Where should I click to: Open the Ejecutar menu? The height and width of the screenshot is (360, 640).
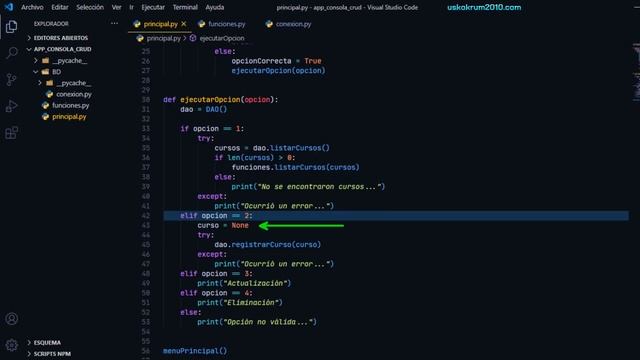coord(153,7)
